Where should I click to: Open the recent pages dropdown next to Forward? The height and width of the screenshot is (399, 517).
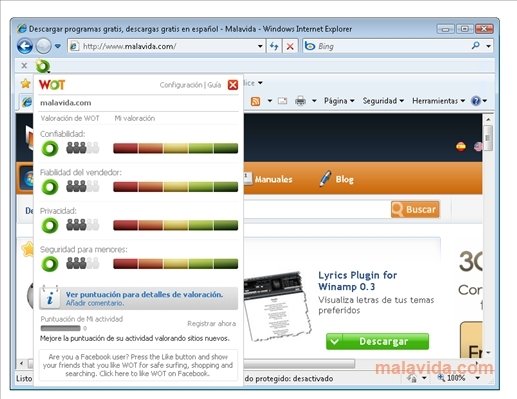point(58,46)
